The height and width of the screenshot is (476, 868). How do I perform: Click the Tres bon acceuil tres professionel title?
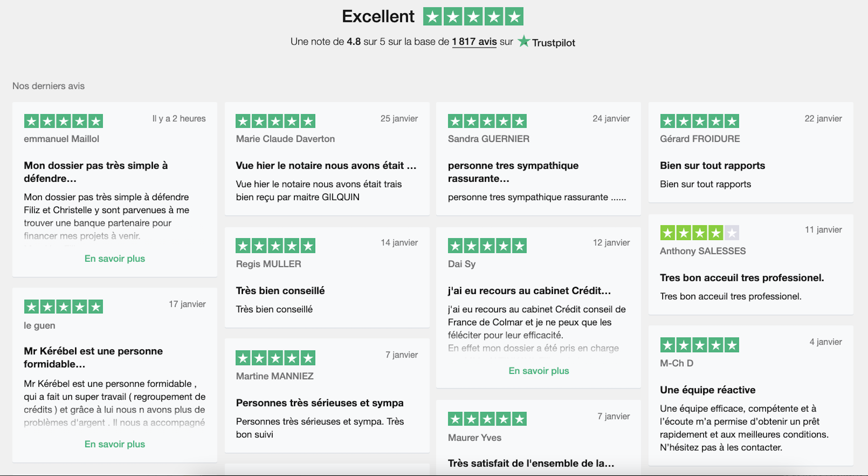pyautogui.click(x=742, y=278)
